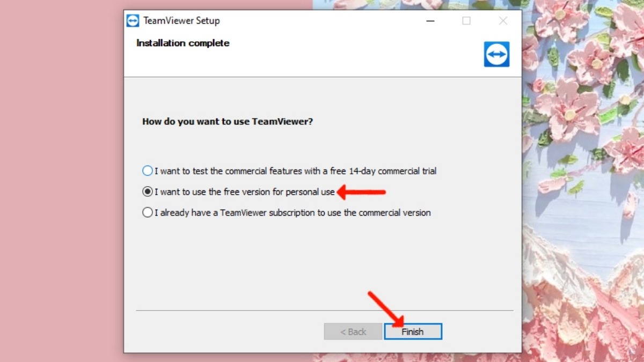Click the "How do you want to use TeamViewer?" text
The width and height of the screenshot is (644, 362).
click(x=228, y=122)
